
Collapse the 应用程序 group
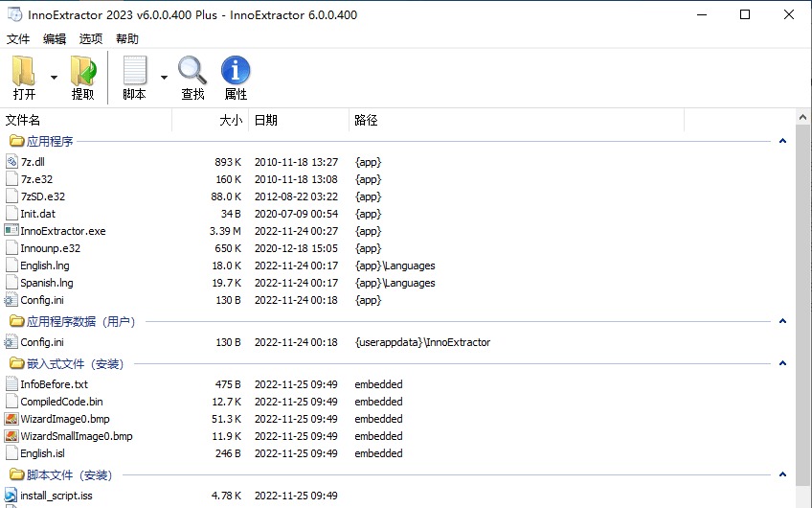pyautogui.click(x=782, y=141)
